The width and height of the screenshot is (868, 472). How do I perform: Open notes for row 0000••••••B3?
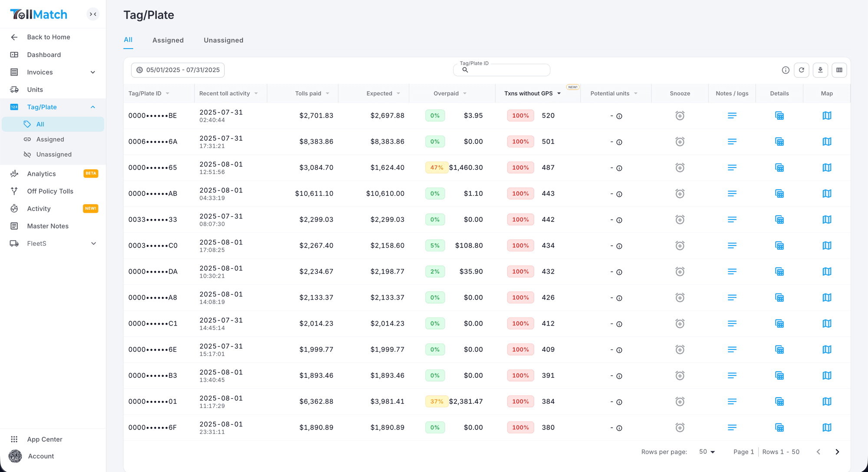tap(732, 376)
